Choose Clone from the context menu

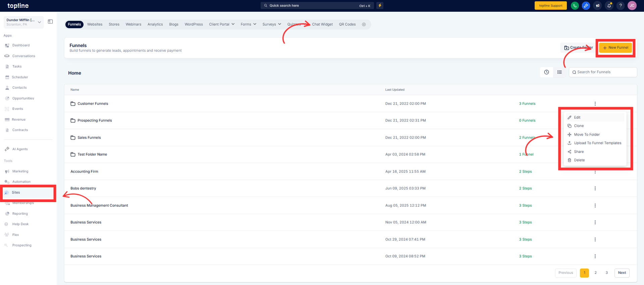[595, 126]
